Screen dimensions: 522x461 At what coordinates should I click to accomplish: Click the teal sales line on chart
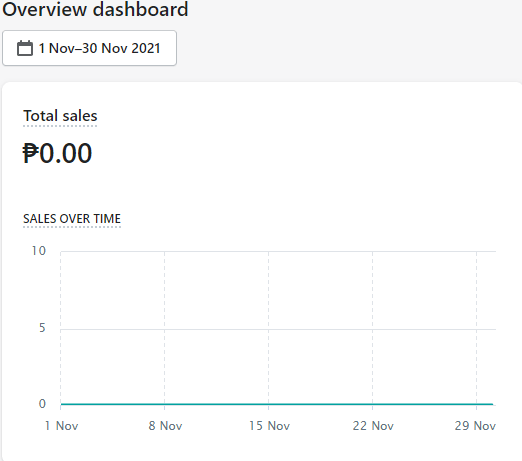click(x=277, y=404)
